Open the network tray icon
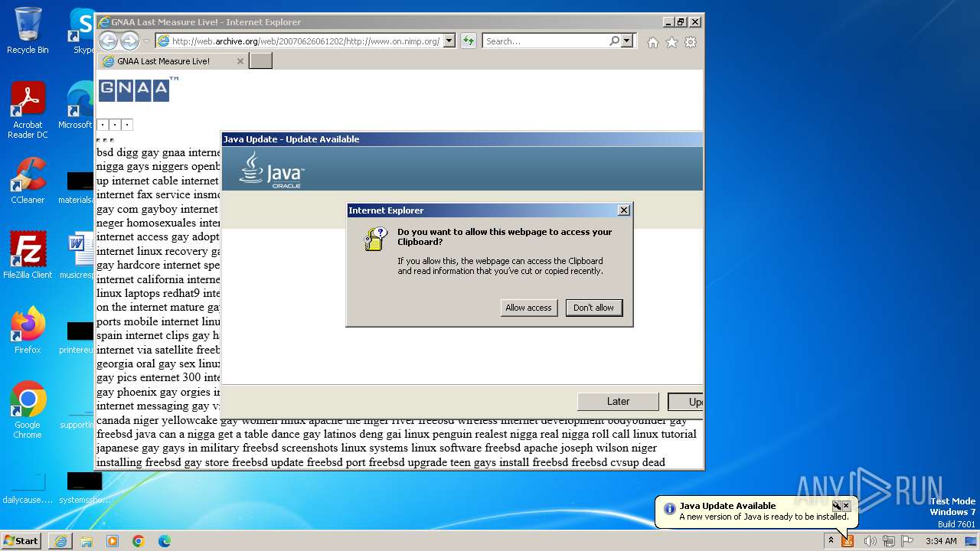This screenshot has width=980, height=551. tap(889, 541)
